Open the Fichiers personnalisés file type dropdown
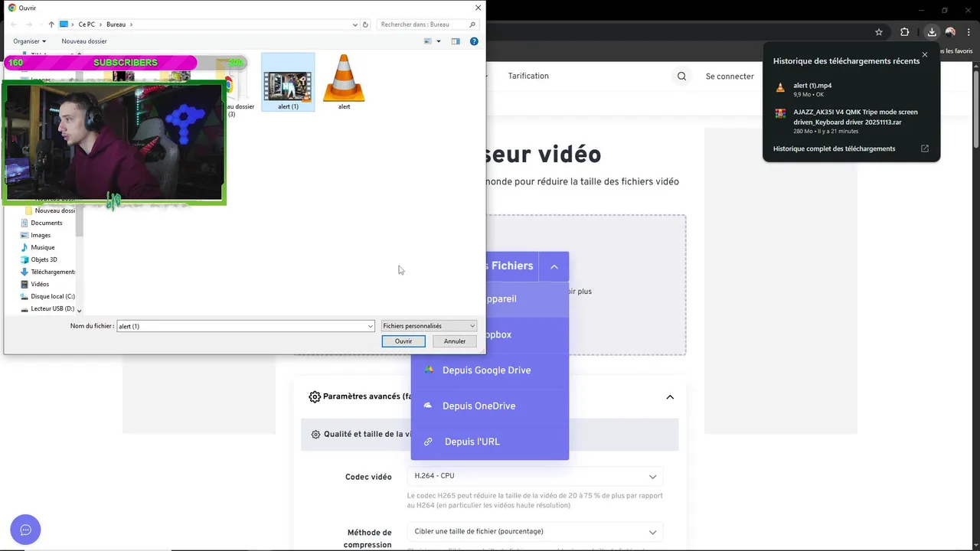Image resolution: width=980 pixels, height=551 pixels. 429,326
